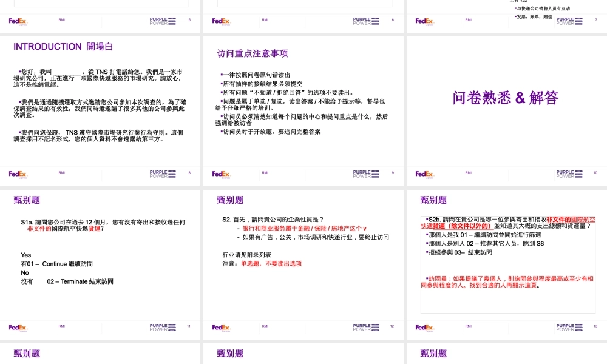The image size is (607, 364).
Task: Click '与快递公司销售人员有互动' on slide 7
Action: pos(543,8)
